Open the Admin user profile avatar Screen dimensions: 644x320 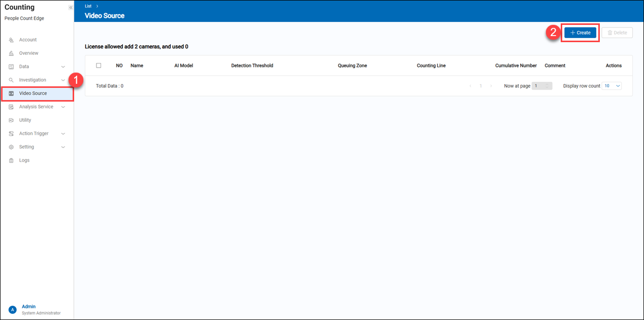(13, 309)
